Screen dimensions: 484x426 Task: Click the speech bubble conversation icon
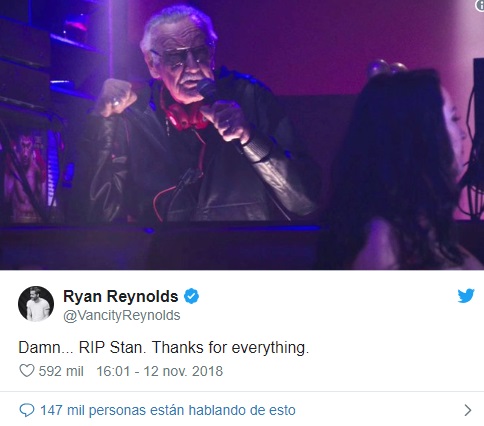click(x=27, y=410)
